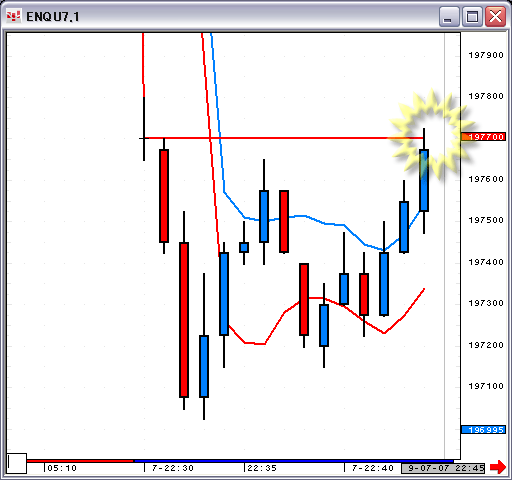Click the 05:10 time axis label

62,468
